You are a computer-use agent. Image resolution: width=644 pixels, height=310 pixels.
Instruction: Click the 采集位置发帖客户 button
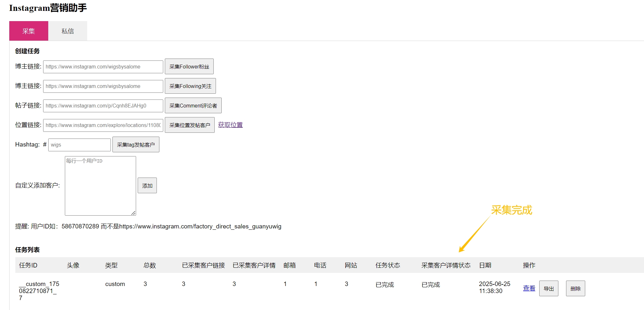coord(190,125)
